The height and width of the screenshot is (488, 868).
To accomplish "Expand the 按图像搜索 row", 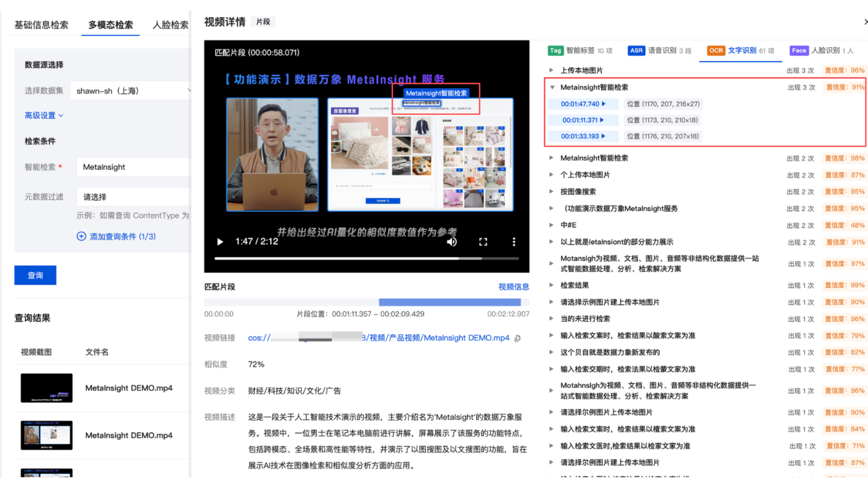I will pyautogui.click(x=551, y=192).
